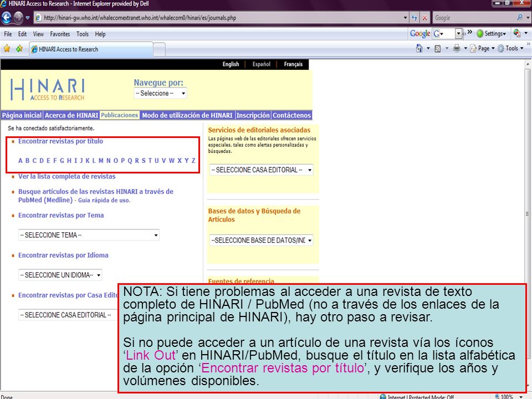Click the Refresh page icon
This screenshot has width=532, height=399.
415,18
